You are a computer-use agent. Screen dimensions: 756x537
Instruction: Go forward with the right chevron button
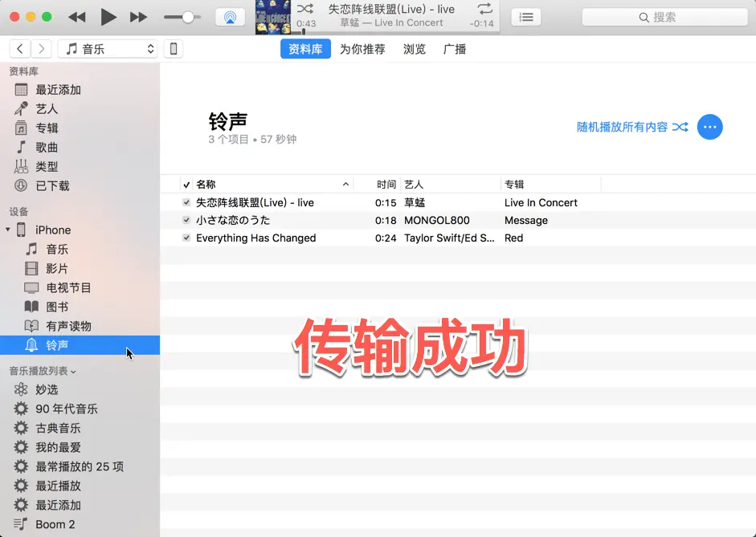[x=42, y=49]
